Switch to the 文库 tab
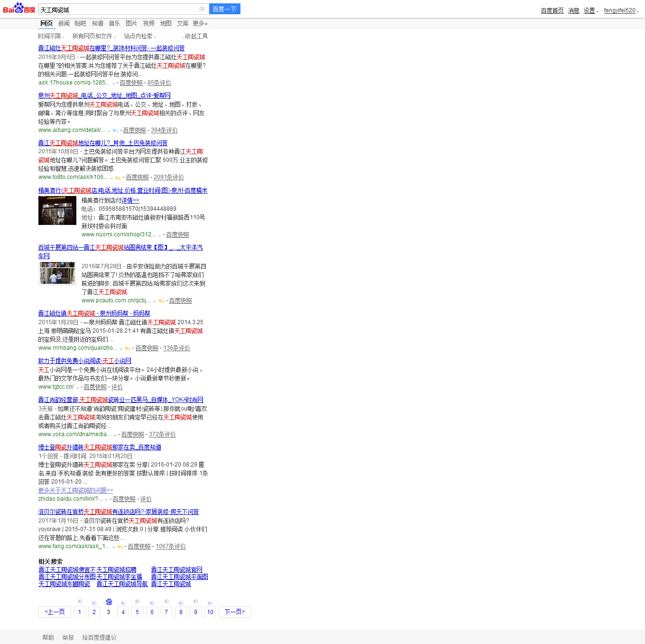This screenshot has height=644, width=645. tap(183, 23)
